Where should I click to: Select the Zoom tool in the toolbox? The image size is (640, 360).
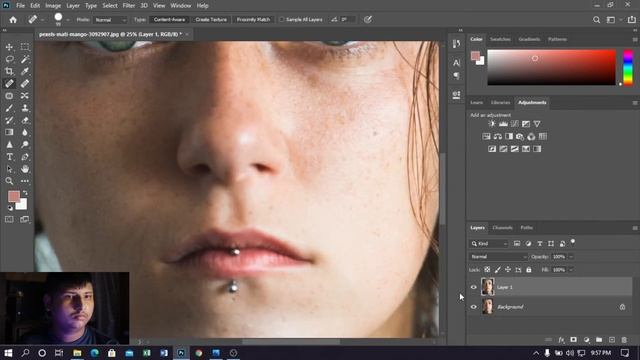tap(9, 181)
